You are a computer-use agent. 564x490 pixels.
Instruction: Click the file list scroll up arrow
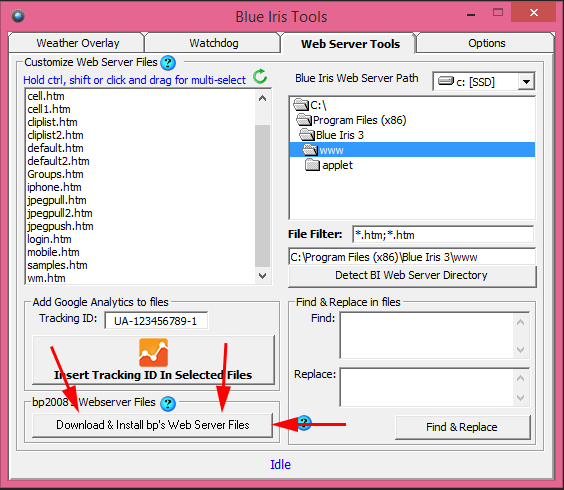tap(263, 98)
